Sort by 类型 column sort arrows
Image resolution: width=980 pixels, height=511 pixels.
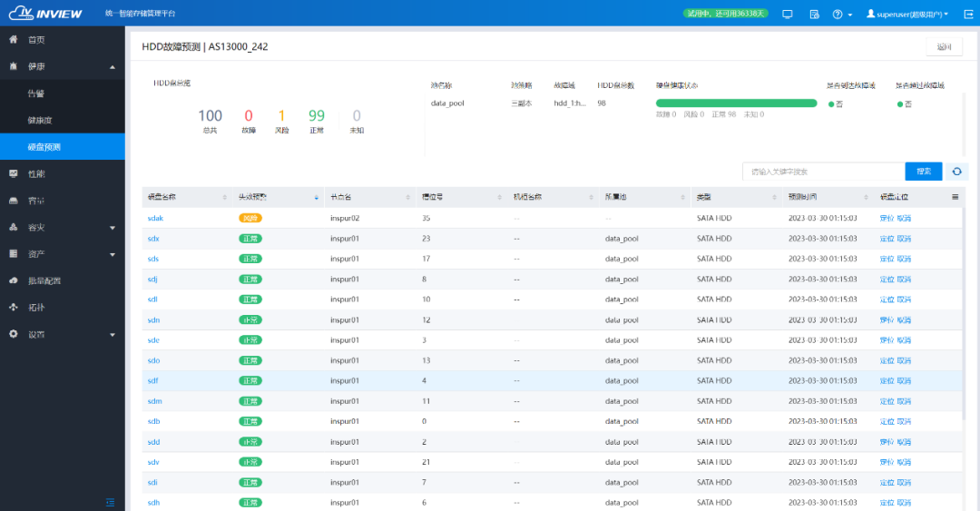(x=774, y=197)
